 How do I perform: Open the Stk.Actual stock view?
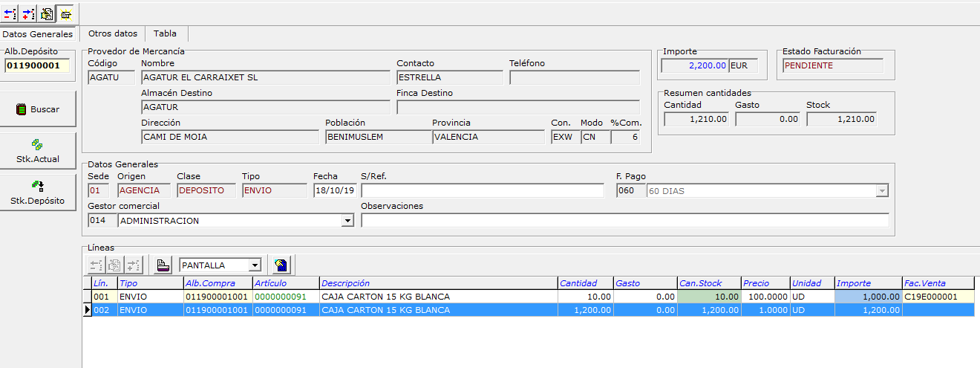[38, 151]
